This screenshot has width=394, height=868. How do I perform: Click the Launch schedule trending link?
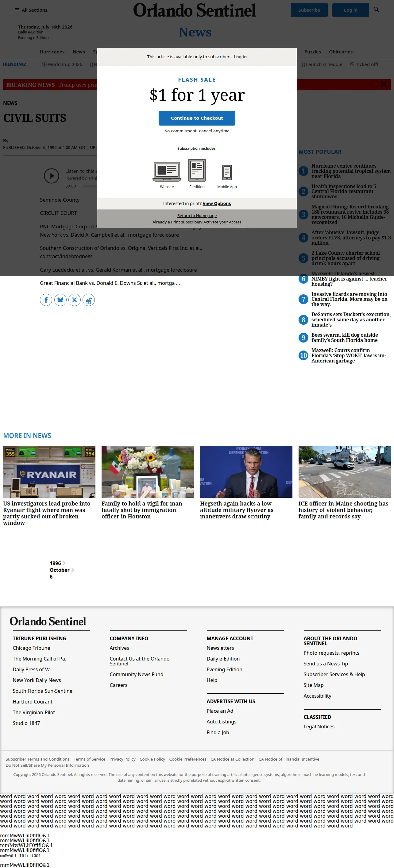pyautogui.click(x=322, y=64)
